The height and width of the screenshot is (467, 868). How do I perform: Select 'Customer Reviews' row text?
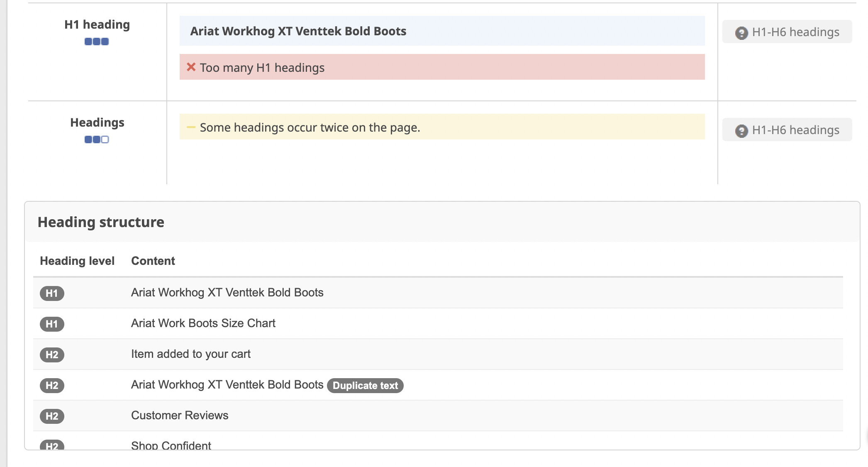[x=180, y=415]
